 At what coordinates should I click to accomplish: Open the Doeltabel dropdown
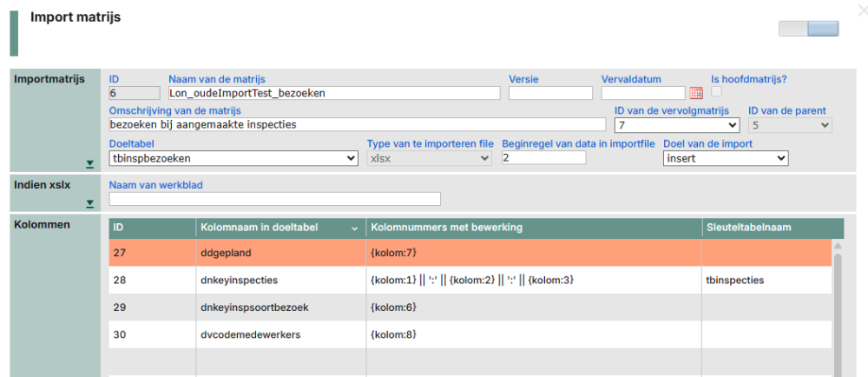233,158
